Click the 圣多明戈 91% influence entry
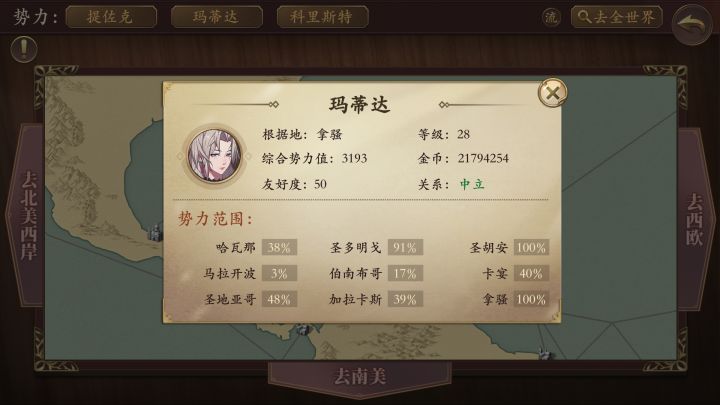Image resolution: width=720 pixels, height=405 pixels. (376, 248)
